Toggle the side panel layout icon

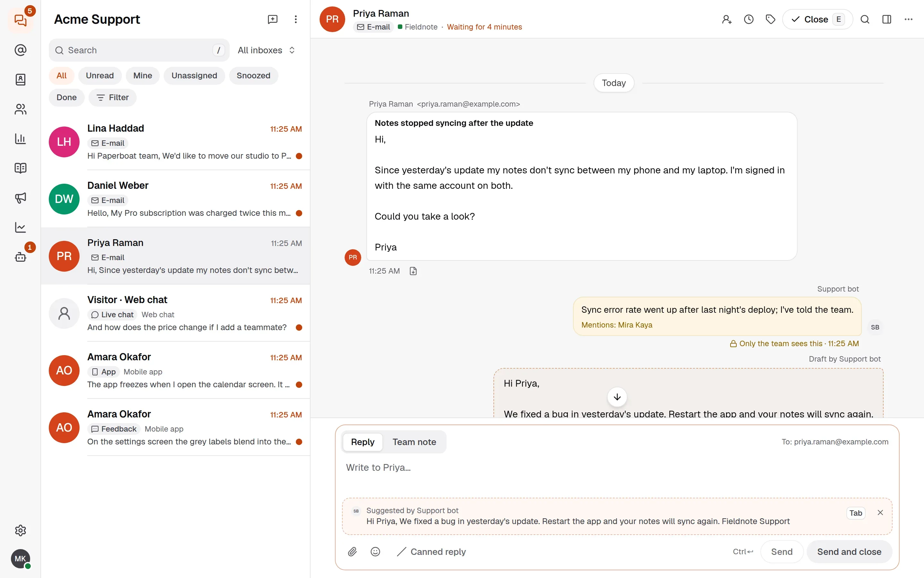click(886, 19)
